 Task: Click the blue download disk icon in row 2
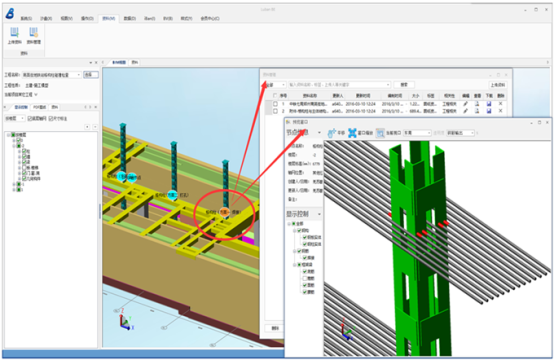tap(489, 111)
